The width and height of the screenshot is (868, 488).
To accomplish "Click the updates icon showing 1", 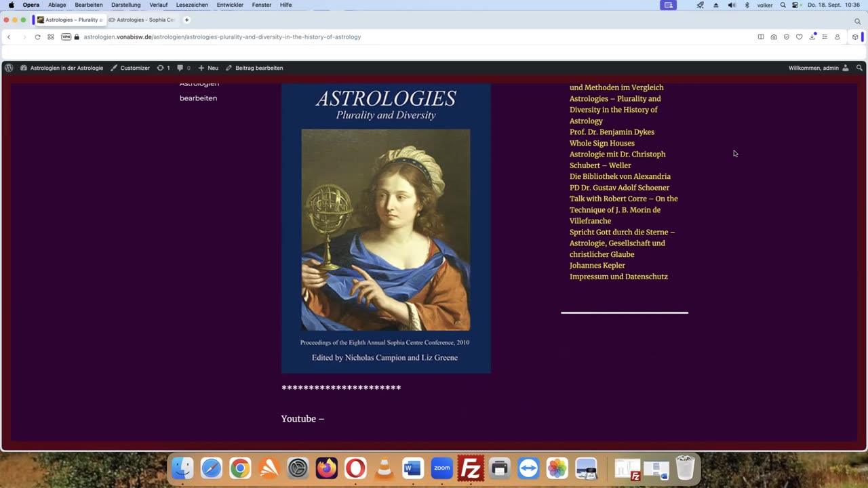I will pyautogui.click(x=163, y=68).
